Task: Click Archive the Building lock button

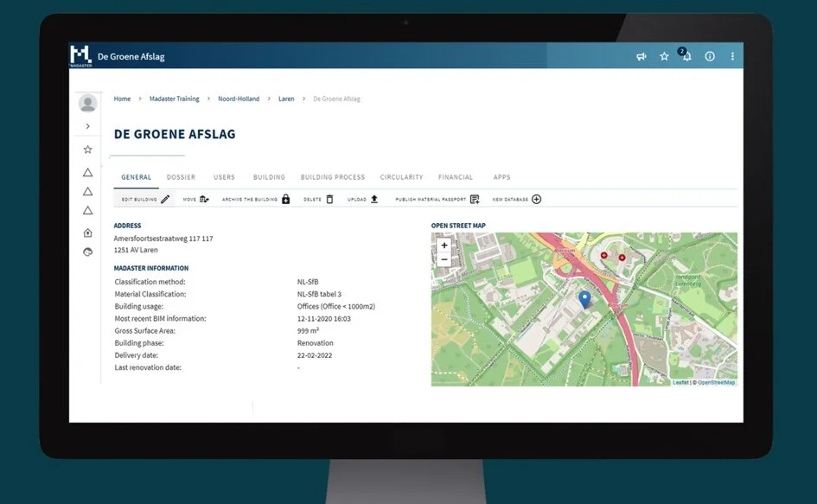Action: (256, 199)
